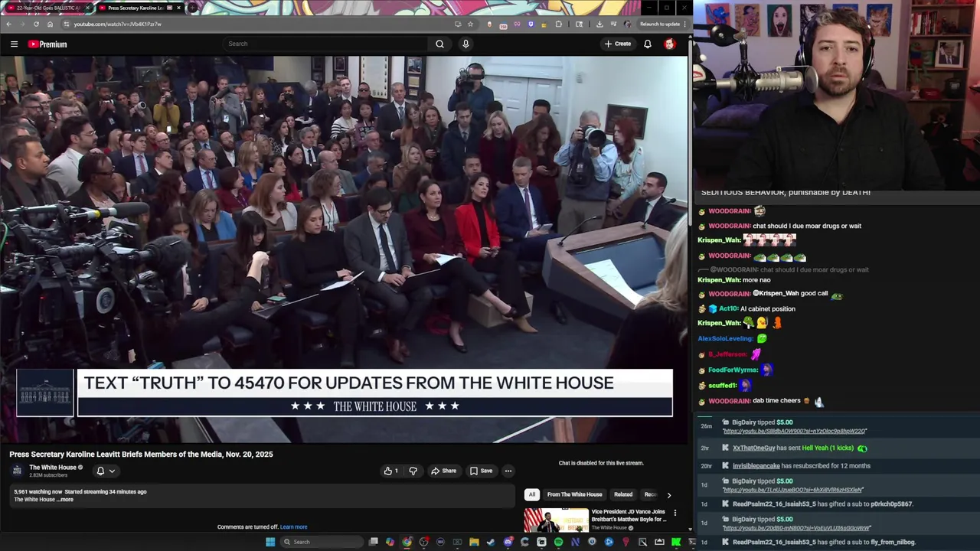This screenshot has height=551, width=980.
Task: Bookmark this page with the star icon
Action: coord(470,24)
